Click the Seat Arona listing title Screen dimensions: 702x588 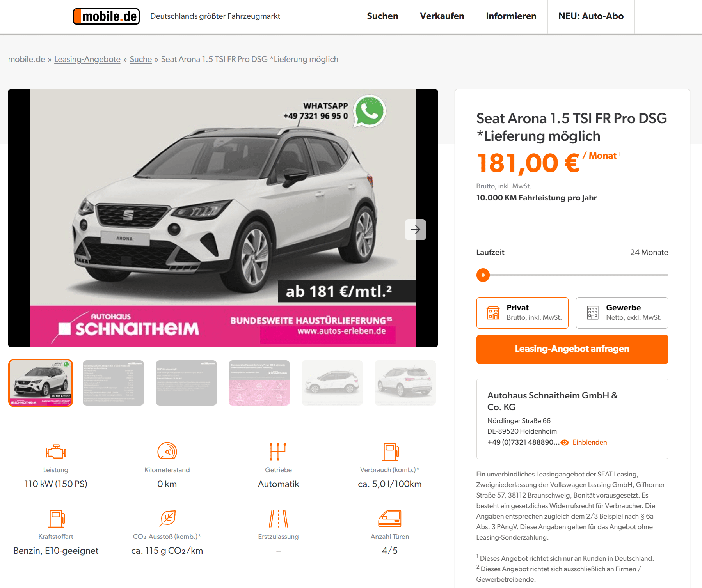[x=572, y=127]
